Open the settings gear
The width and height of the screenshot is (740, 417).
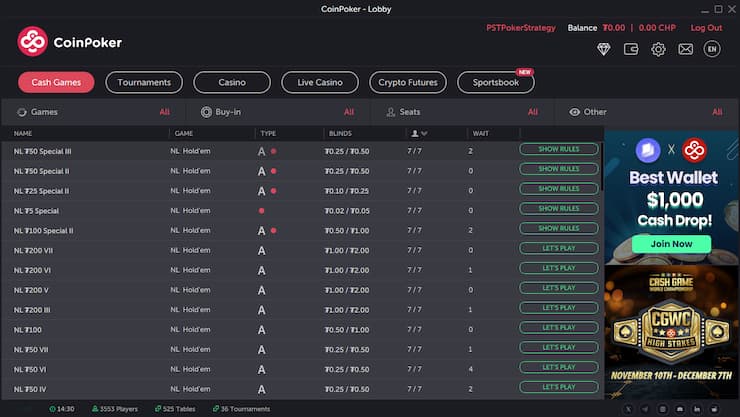point(658,49)
